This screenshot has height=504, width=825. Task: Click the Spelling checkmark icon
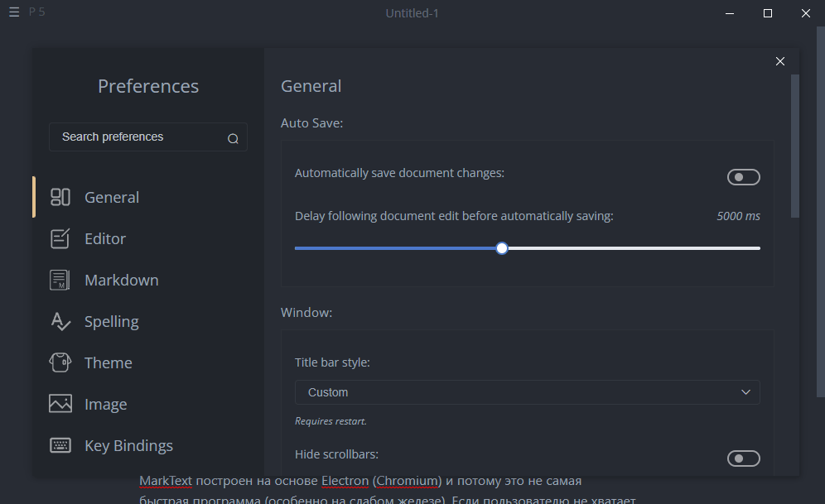pos(60,321)
